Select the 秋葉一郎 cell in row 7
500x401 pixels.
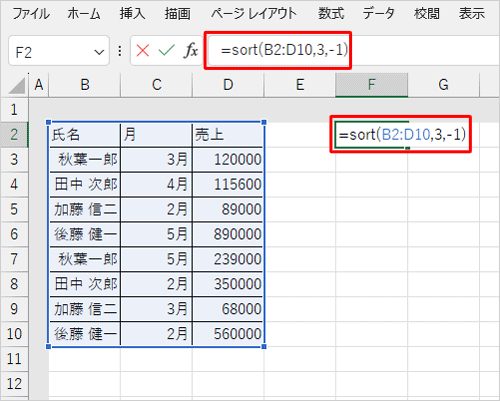(85, 259)
